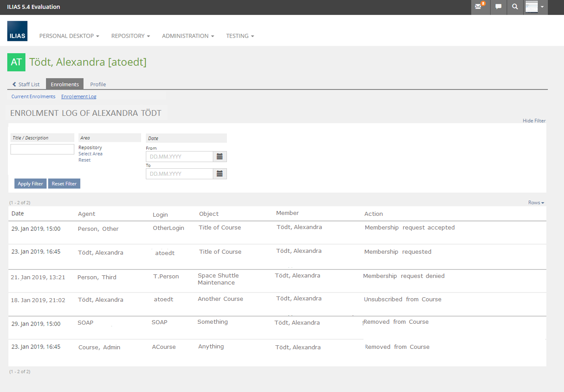Viewport: 564px width, 392px height.
Task: Open the To date calendar picker
Action: tap(219, 174)
